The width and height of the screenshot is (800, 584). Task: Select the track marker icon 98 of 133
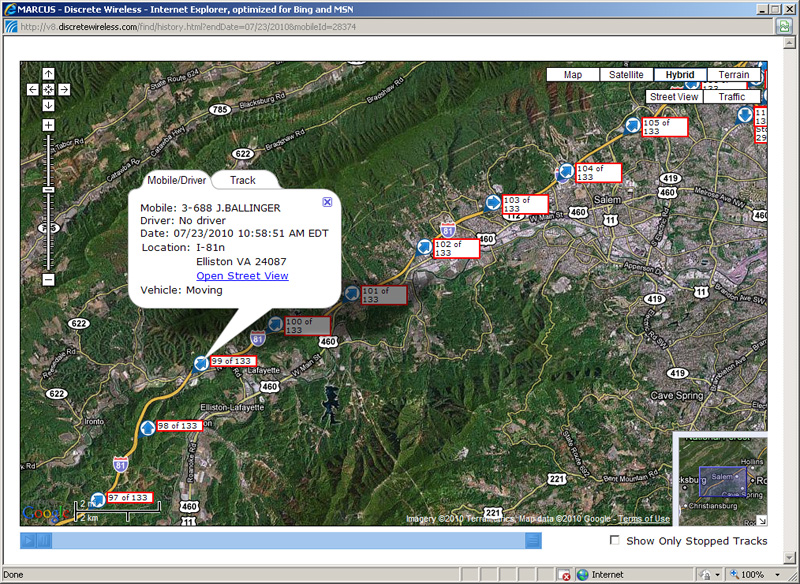147,428
